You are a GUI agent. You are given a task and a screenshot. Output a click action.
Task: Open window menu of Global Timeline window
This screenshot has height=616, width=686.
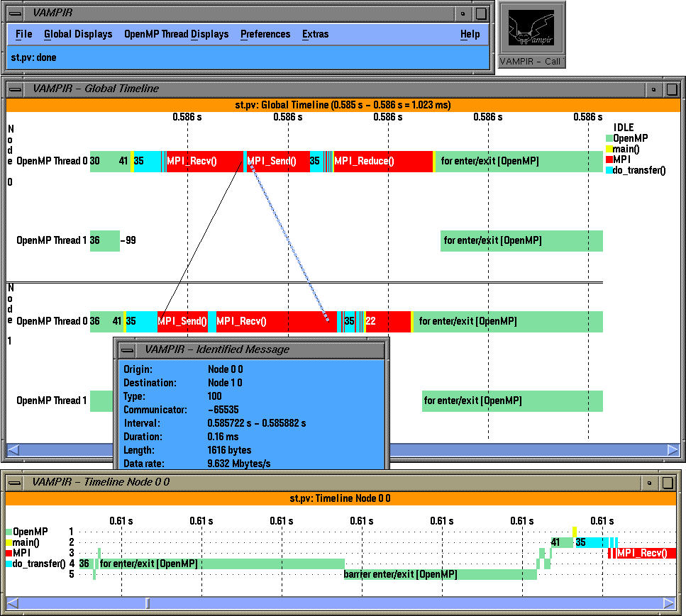click(x=15, y=89)
